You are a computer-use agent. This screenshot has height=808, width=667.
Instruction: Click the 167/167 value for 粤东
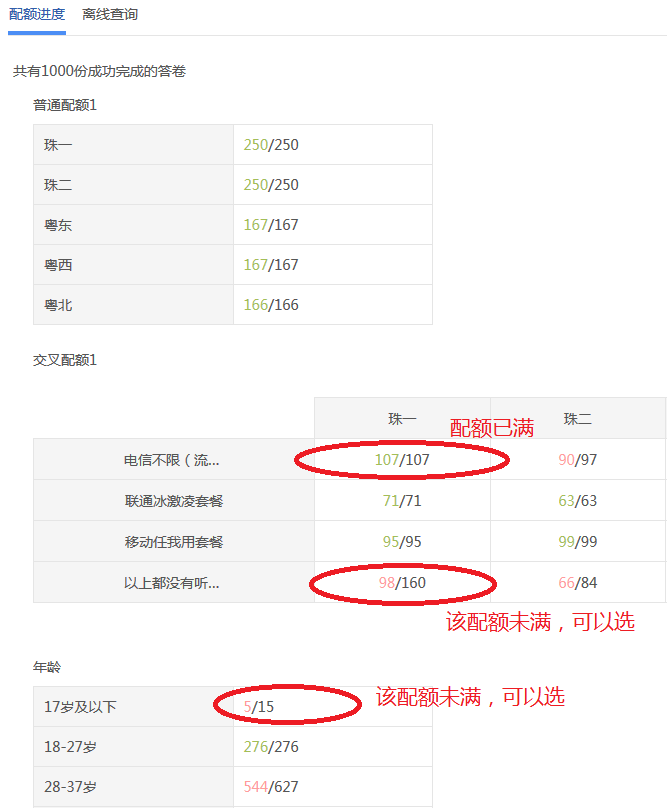[271, 225]
